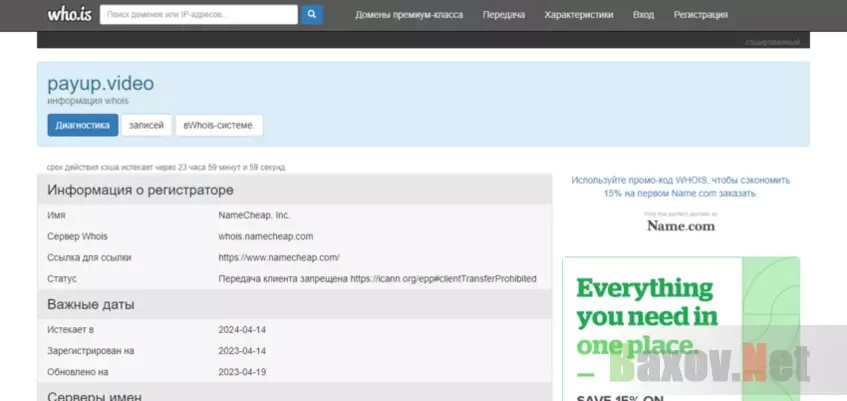Viewport: 847px width, 401px height.
Task: Select the Диагностика tab
Action: point(82,125)
